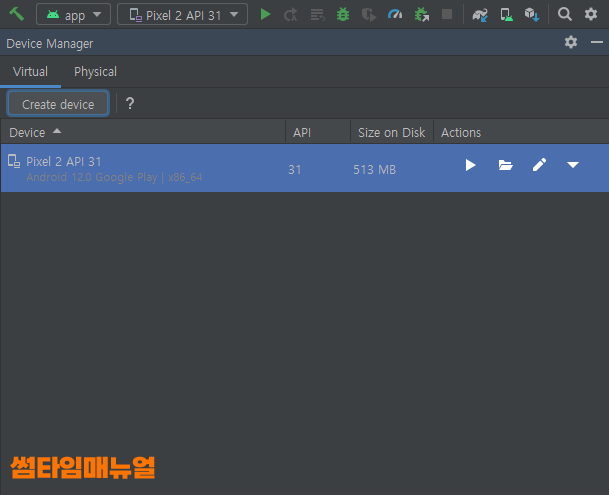Switch to the Physical tab

point(95,71)
